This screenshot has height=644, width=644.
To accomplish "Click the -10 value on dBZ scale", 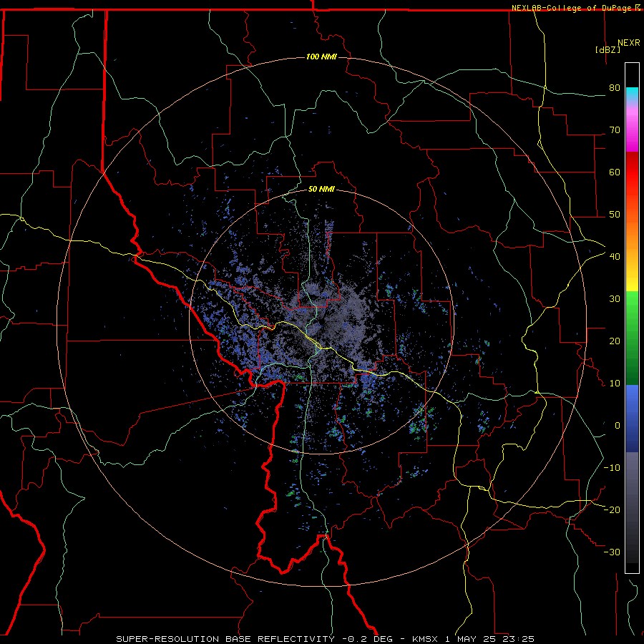I will click(612, 468).
